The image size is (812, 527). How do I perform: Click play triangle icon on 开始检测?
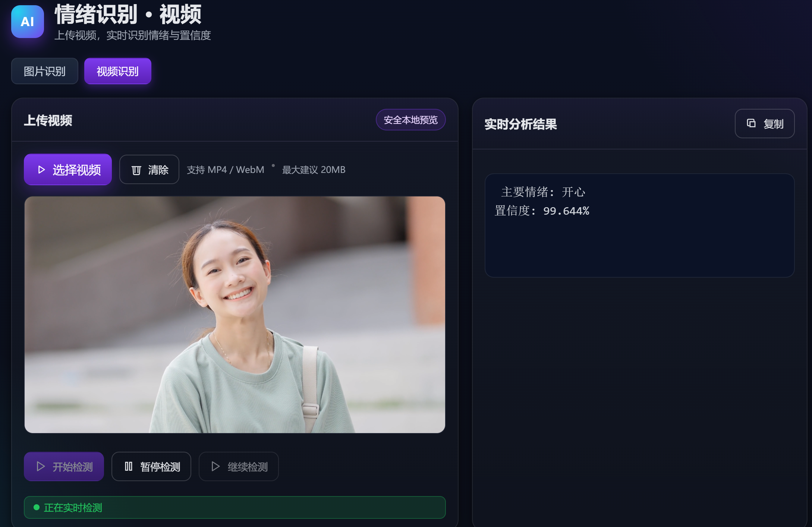(x=41, y=467)
